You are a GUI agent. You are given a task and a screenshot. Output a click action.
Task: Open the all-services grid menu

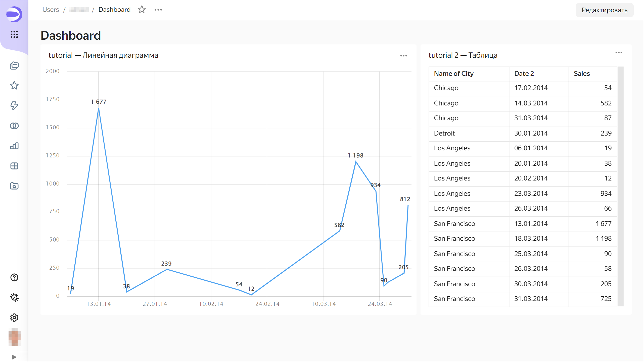pyautogui.click(x=14, y=34)
